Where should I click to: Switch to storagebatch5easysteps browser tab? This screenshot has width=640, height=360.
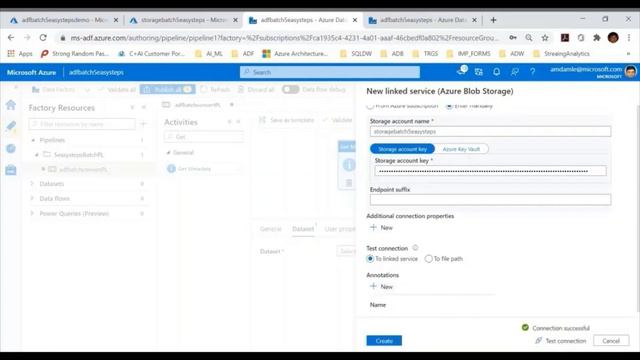pyautogui.click(x=183, y=20)
